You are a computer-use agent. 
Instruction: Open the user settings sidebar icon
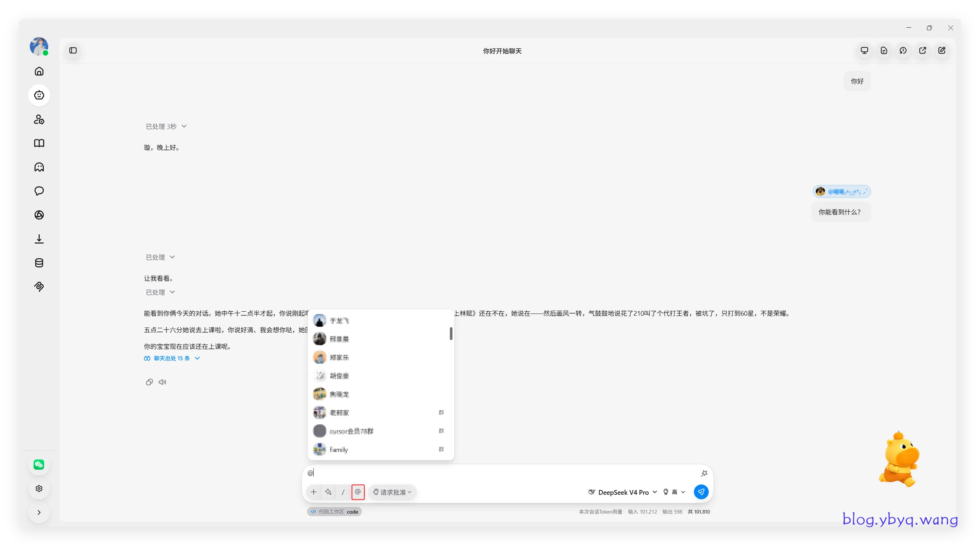(x=39, y=119)
